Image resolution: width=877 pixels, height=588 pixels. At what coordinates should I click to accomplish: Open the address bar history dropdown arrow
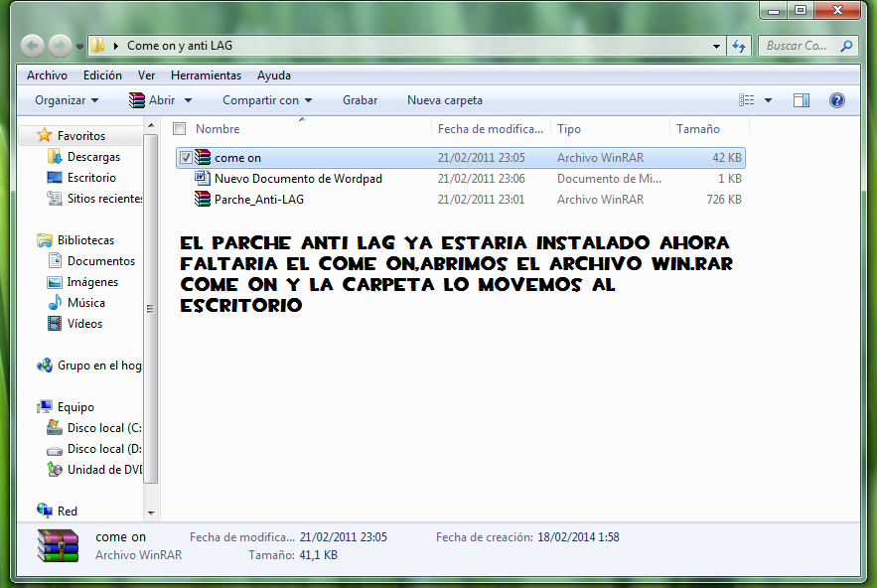715,46
